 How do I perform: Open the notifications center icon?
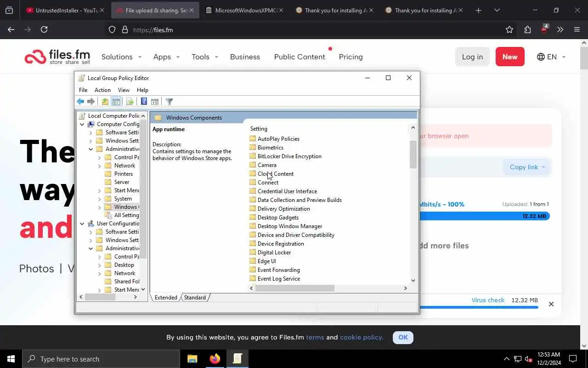pos(573,359)
